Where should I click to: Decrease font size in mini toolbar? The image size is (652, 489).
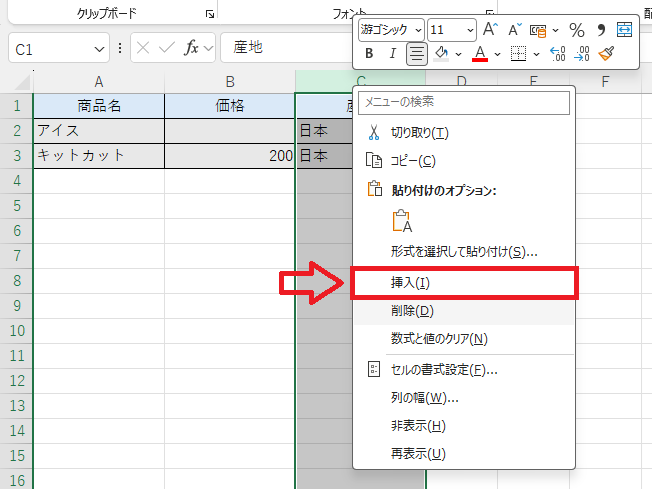pyautogui.click(x=514, y=30)
